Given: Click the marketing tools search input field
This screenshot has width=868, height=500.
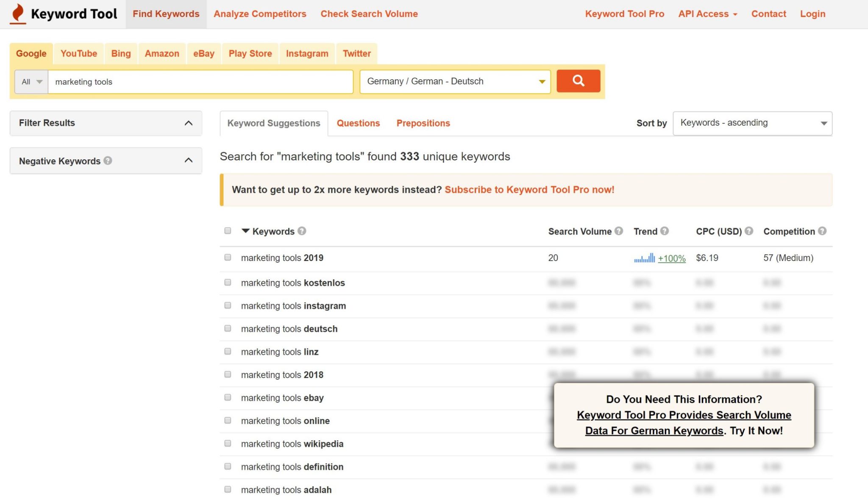Looking at the screenshot, I should pos(200,82).
